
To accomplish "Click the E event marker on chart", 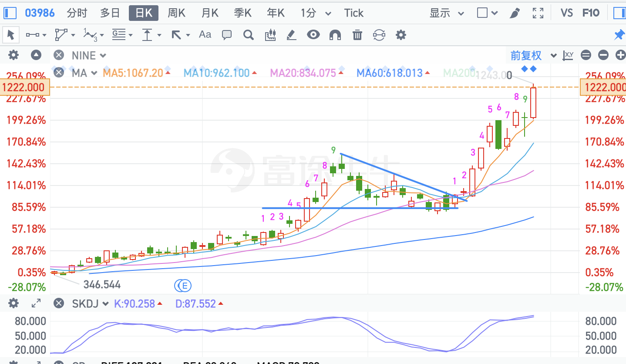I will pyautogui.click(x=185, y=286).
